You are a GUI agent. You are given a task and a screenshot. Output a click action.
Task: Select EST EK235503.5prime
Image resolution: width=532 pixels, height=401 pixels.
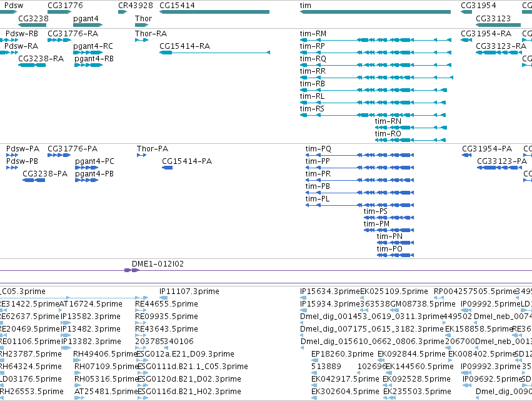tap(418, 392)
